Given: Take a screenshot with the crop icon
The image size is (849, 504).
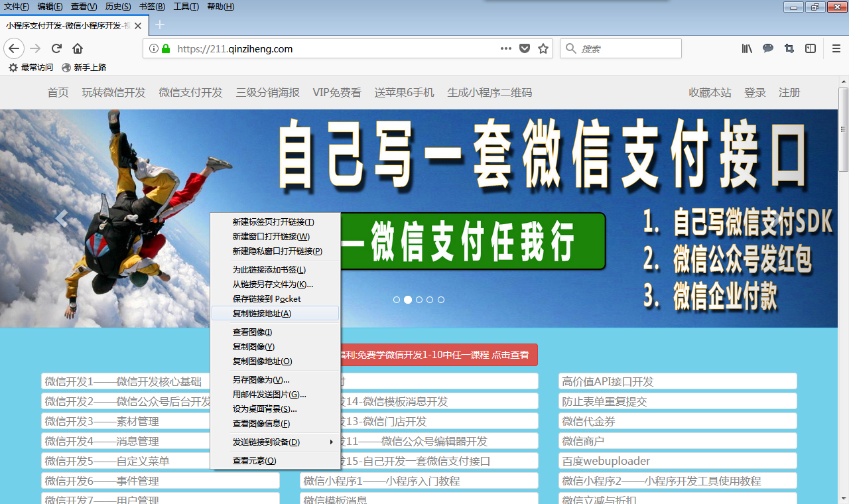Looking at the screenshot, I should coord(789,48).
